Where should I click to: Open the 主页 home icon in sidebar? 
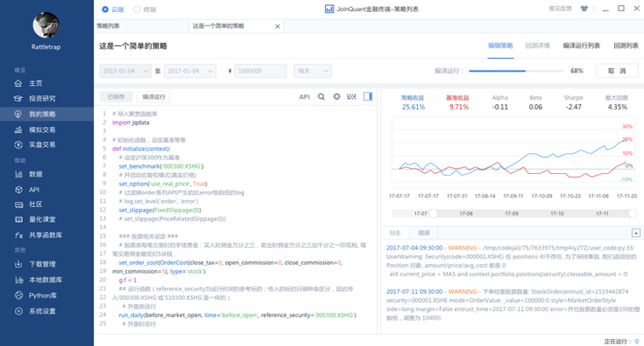coord(18,84)
